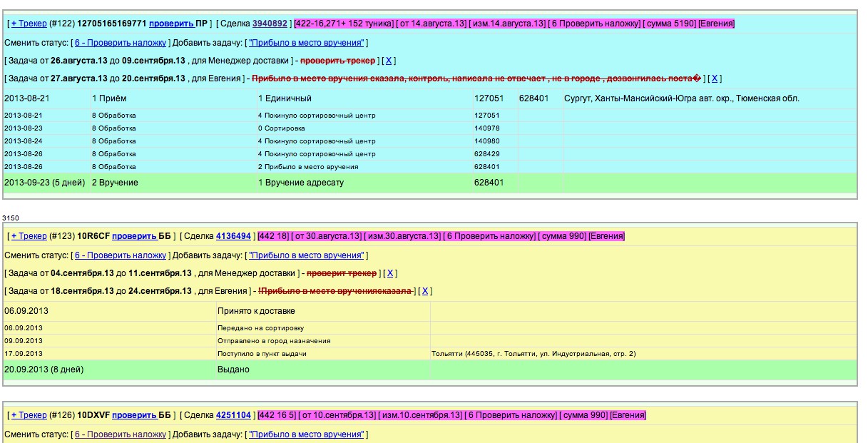Image resolution: width=868 pixels, height=443 pixels.
Task: Click 'проверить' link next to 10DXVF
Action: 135,415
